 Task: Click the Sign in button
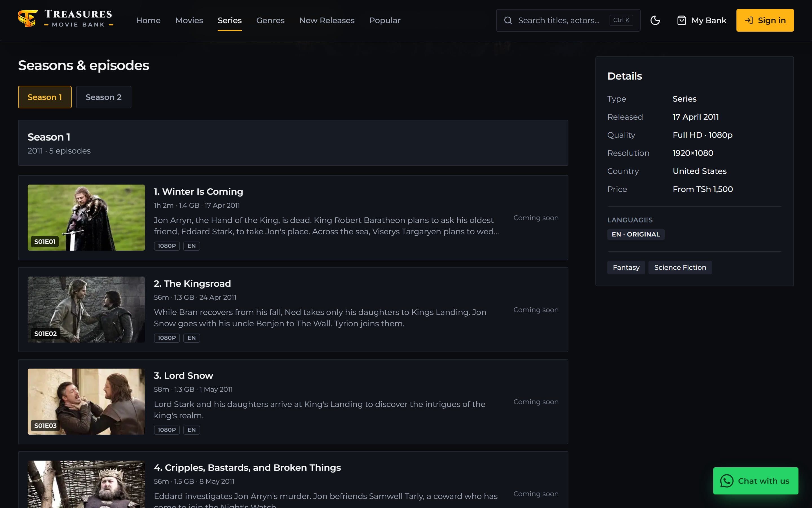point(765,21)
